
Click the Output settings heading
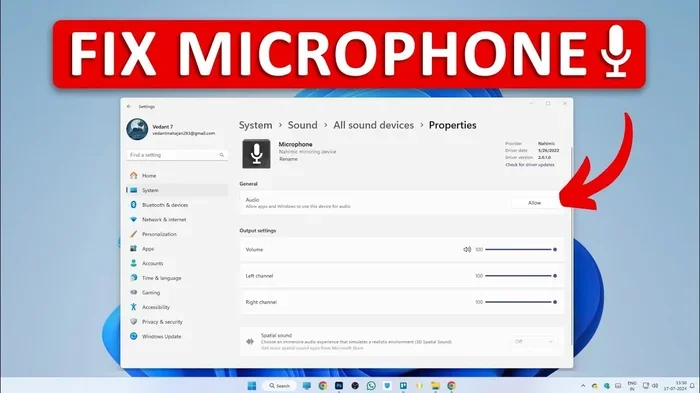coord(258,230)
